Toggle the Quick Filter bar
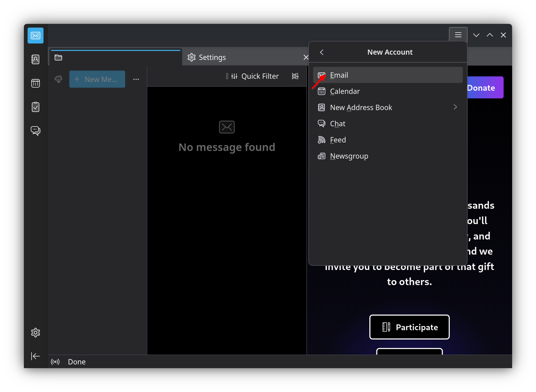Image resolution: width=536 pixels, height=392 pixels. 255,76
